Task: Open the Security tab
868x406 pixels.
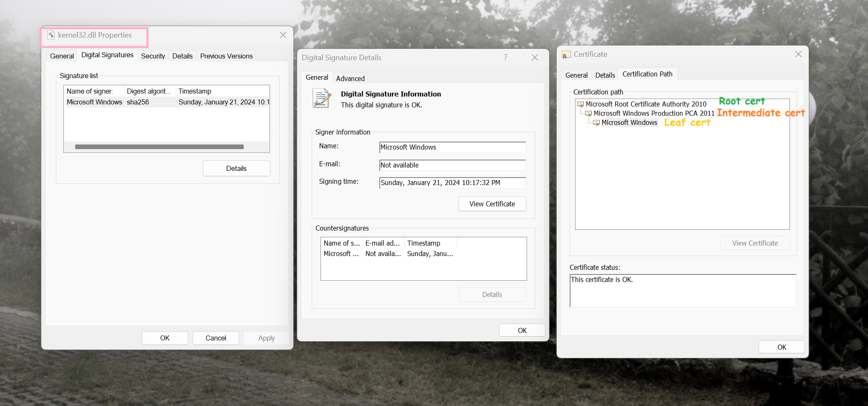Action: pos(153,56)
